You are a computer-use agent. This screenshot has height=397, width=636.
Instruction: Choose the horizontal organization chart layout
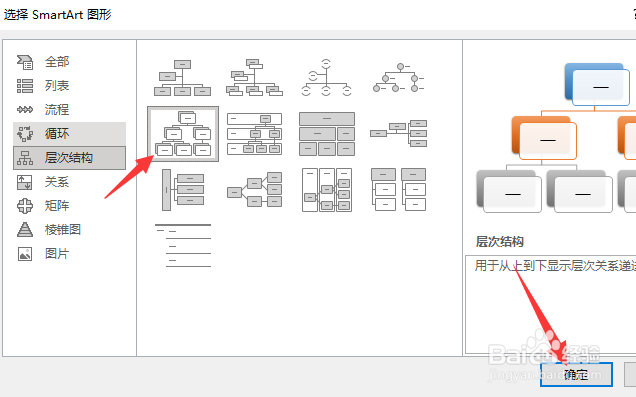pyautogui.click(x=399, y=133)
